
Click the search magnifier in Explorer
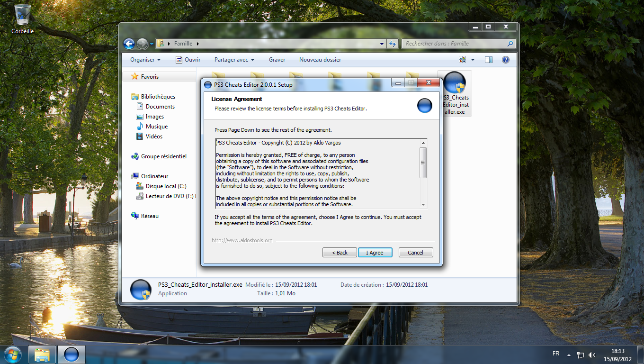pos(510,44)
